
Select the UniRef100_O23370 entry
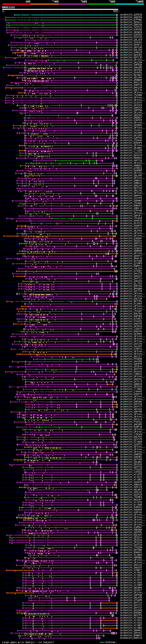pyautogui.click(x=131, y=103)
